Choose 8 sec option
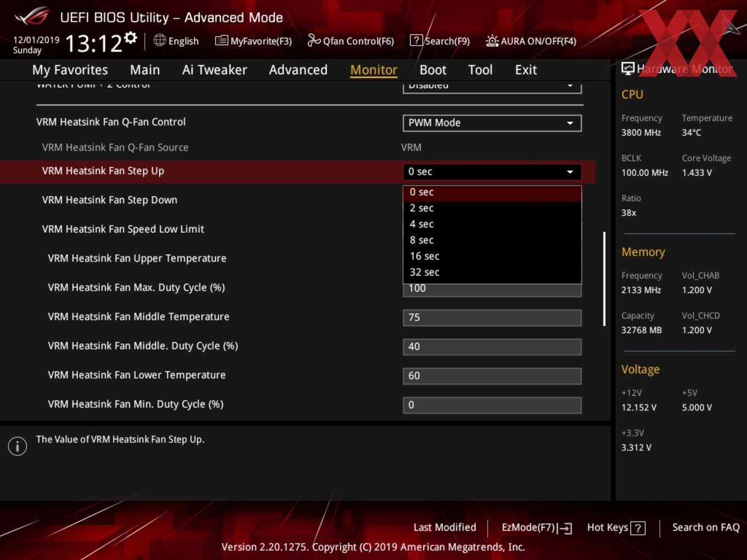This screenshot has width=747, height=560. [492, 240]
